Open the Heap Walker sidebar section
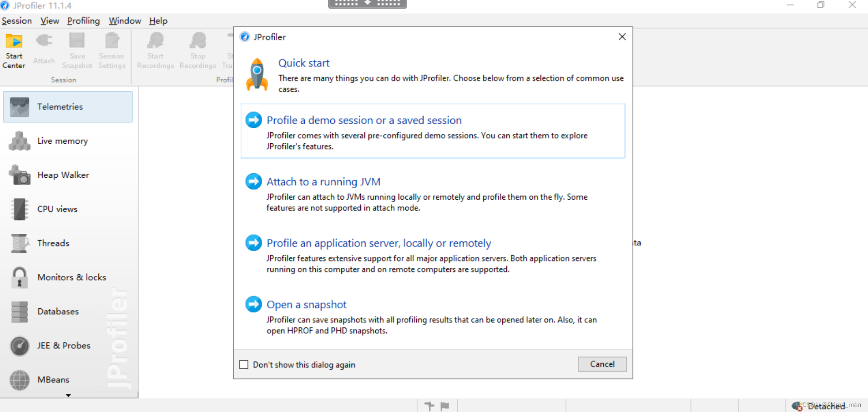 [x=68, y=175]
